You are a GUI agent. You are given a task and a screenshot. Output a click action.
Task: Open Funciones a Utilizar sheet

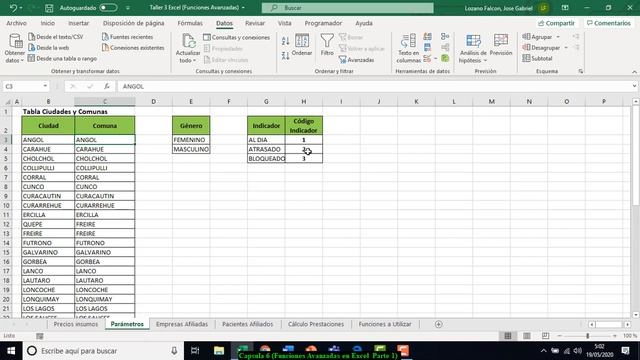coord(385,324)
